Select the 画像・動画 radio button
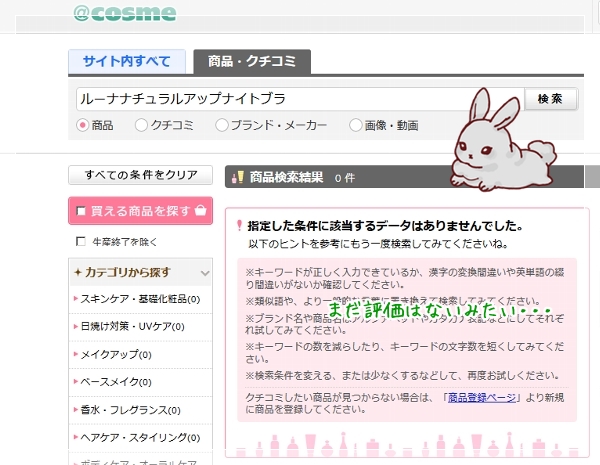This screenshot has height=465, width=600. (x=355, y=125)
